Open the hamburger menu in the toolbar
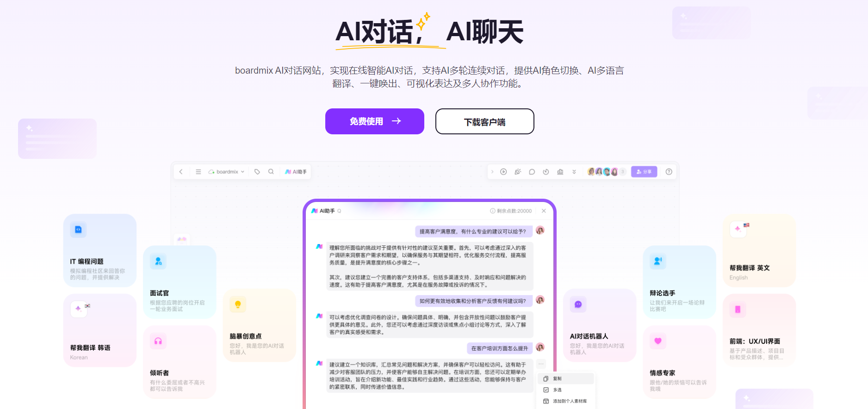Screen dimensions: 868x409 coord(198,172)
